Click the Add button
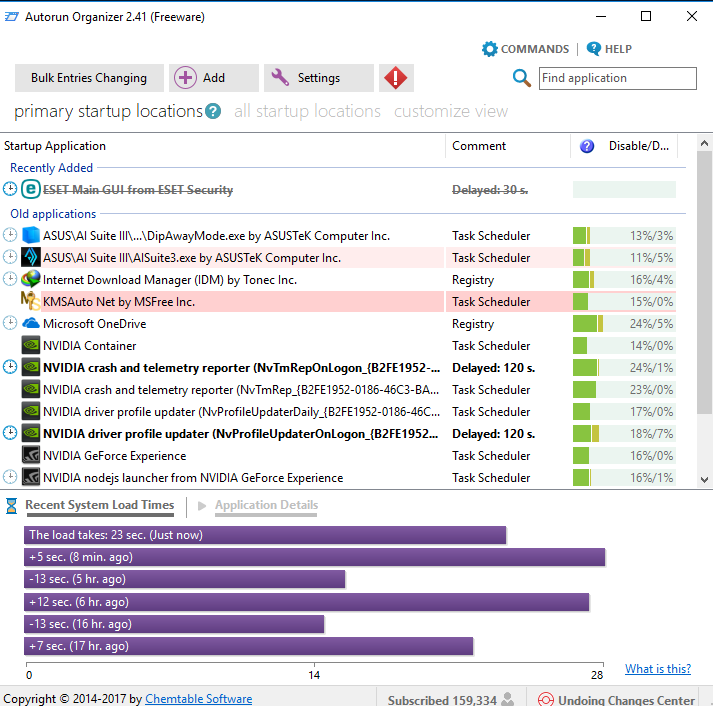The image size is (713, 706). pos(214,78)
